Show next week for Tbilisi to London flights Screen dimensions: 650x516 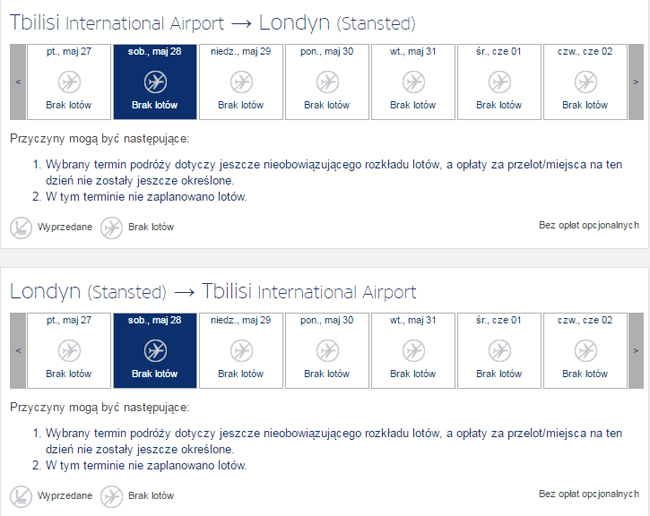pyautogui.click(x=635, y=82)
